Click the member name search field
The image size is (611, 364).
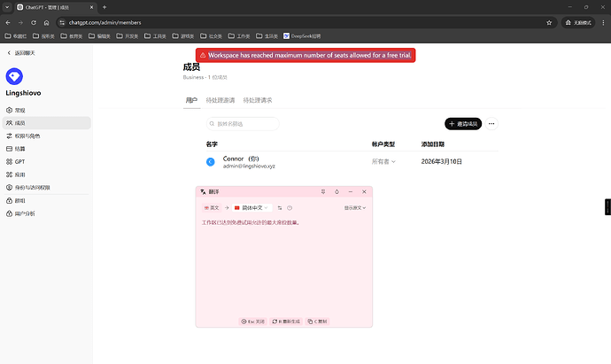[x=243, y=124]
